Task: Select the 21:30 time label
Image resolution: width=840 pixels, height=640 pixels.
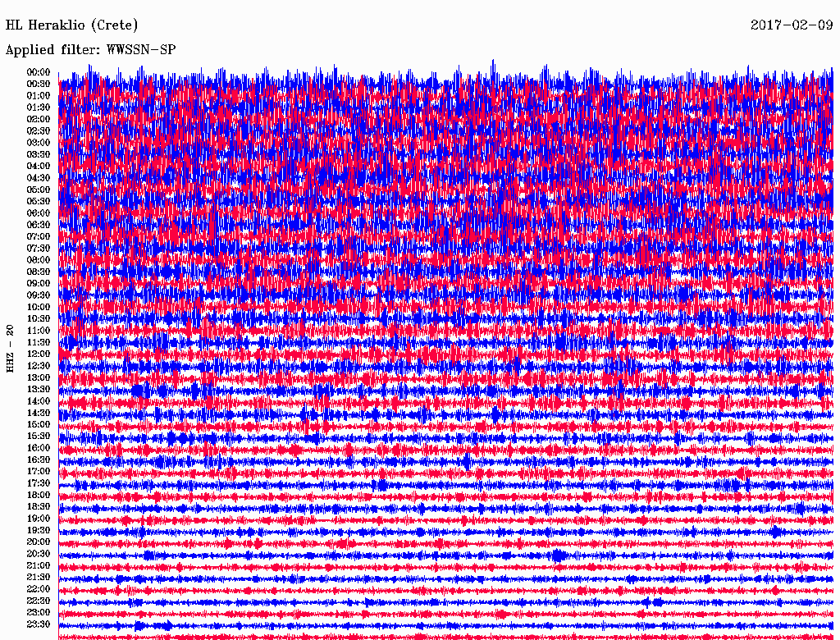Action: [39, 578]
